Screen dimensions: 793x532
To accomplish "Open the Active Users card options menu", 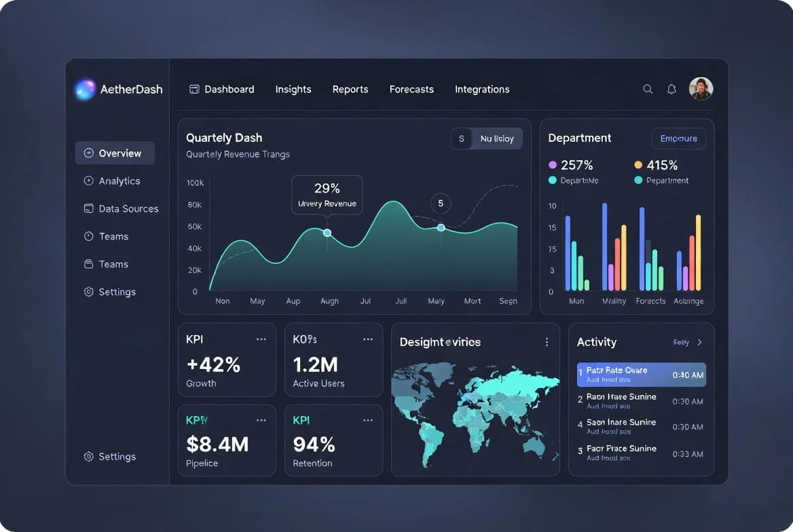I will [x=368, y=339].
